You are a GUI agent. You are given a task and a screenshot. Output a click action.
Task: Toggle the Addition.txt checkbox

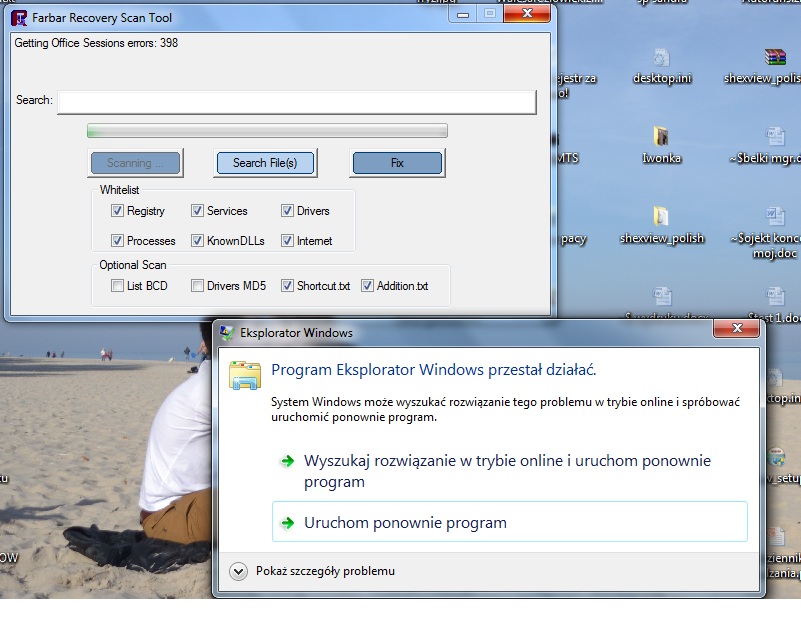point(367,285)
